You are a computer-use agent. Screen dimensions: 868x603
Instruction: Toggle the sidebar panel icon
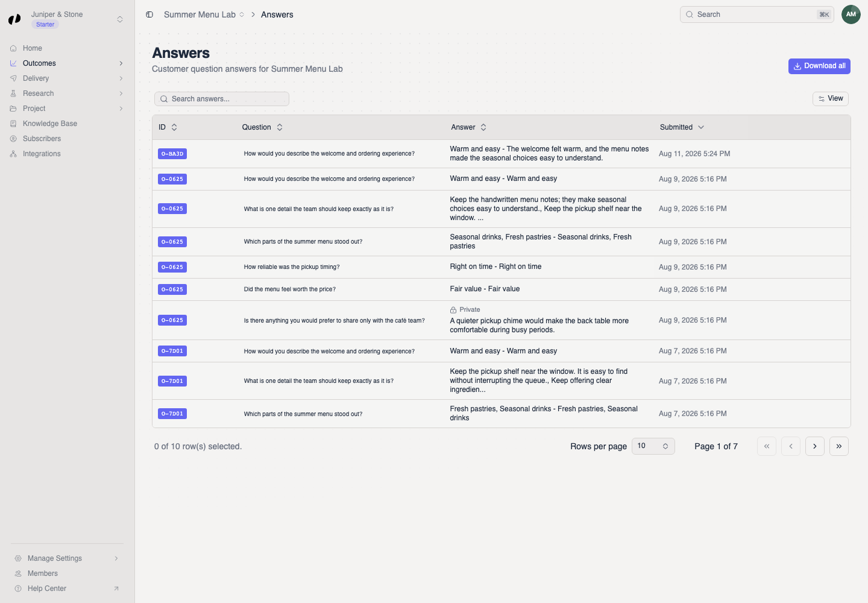[149, 14]
